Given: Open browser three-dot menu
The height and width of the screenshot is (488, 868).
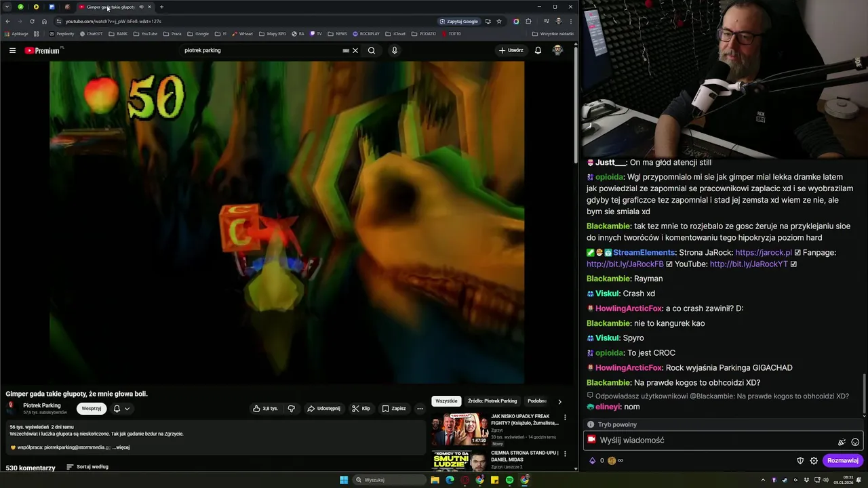Looking at the screenshot, I should click(x=570, y=21).
